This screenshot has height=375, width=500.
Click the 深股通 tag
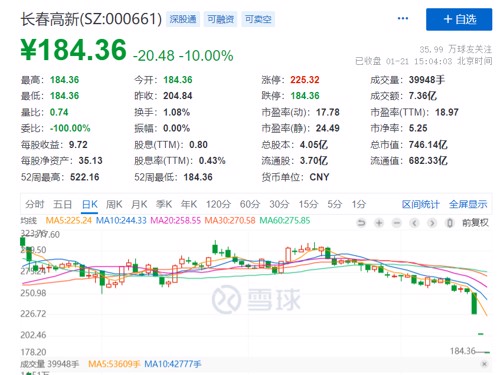tap(183, 19)
